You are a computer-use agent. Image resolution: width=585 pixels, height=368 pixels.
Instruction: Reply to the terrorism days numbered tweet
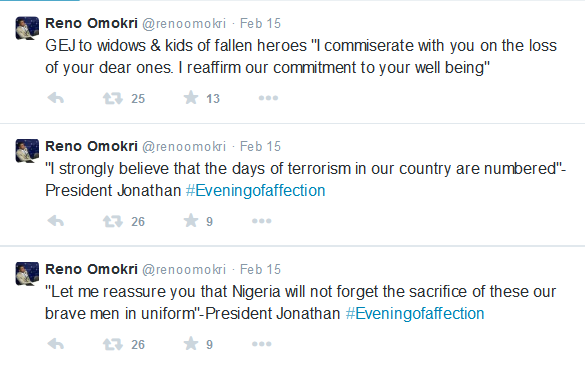coord(56,221)
